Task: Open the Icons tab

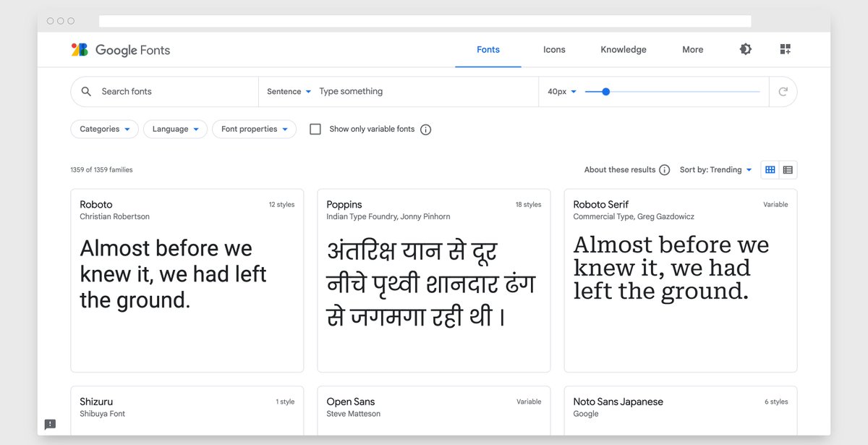Action: point(554,50)
